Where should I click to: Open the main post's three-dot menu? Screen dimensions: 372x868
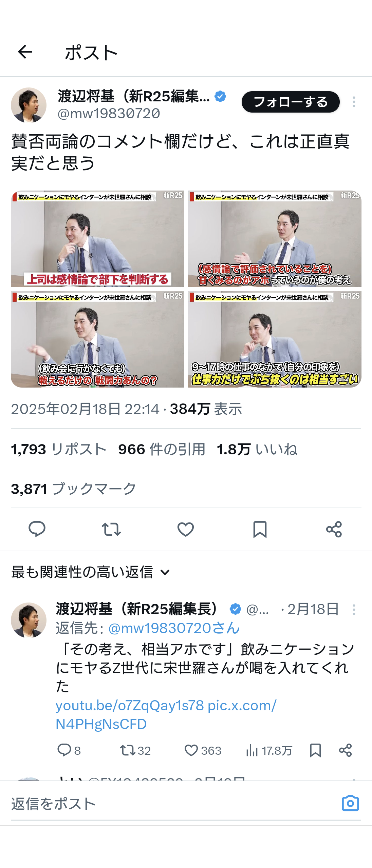[354, 102]
